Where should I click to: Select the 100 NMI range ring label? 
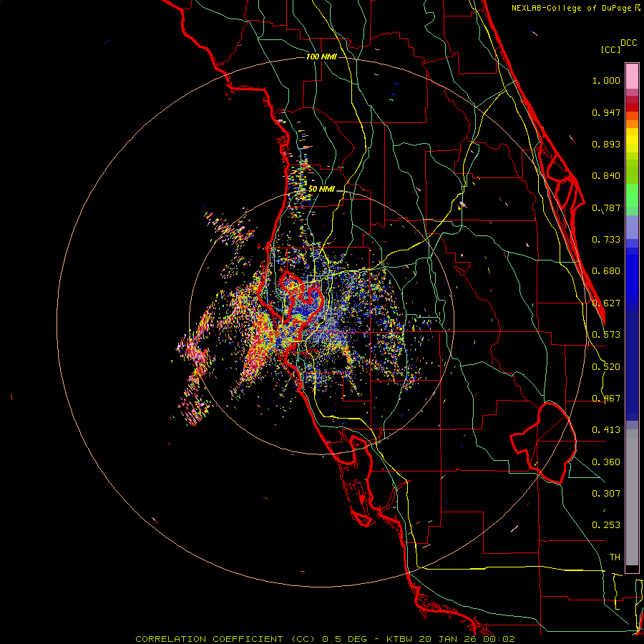point(321,57)
